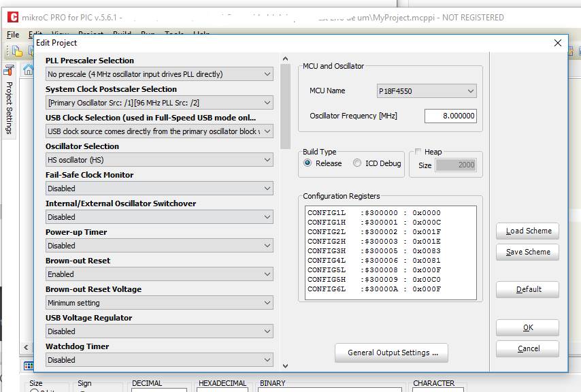This screenshot has height=392, width=581.
Task: Open the Fail-Safe Clock Monitor dropdown
Action: (x=159, y=189)
